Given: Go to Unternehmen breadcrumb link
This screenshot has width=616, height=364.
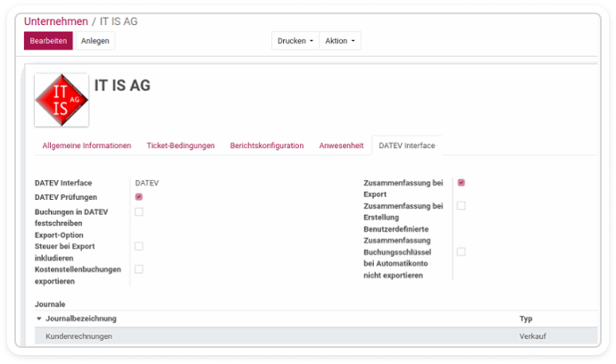Looking at the screenshot, I should 55,21.
